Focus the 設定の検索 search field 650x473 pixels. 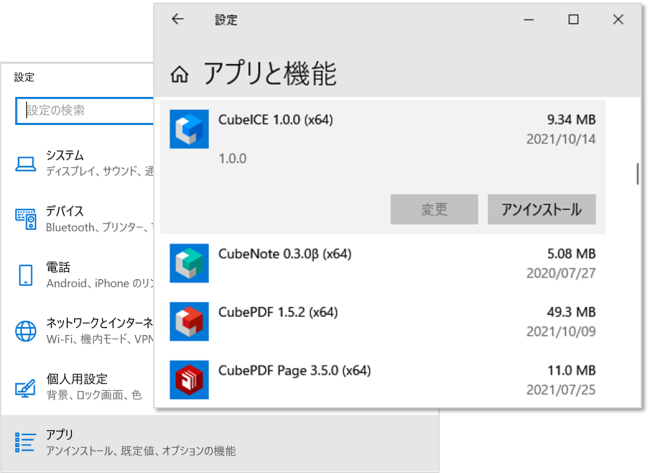pyautogui.click(x=85, y=111)
